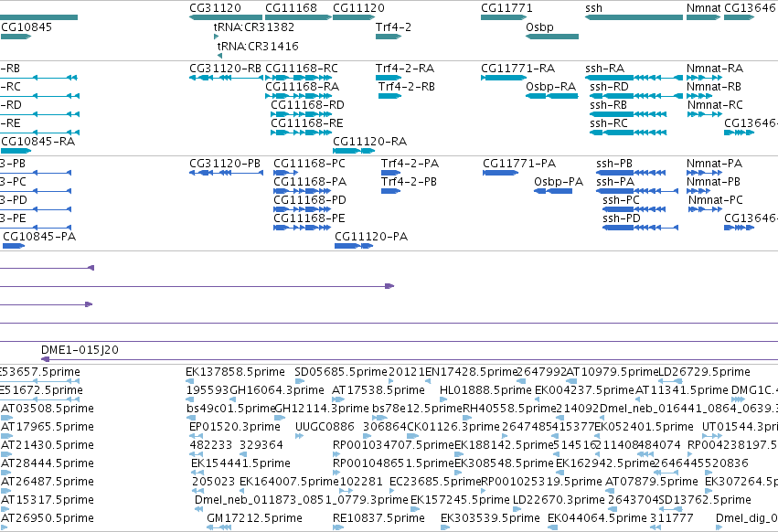Select transcript Nmnat-RC
Screen dimensions: 778x532
pos(715,105)
